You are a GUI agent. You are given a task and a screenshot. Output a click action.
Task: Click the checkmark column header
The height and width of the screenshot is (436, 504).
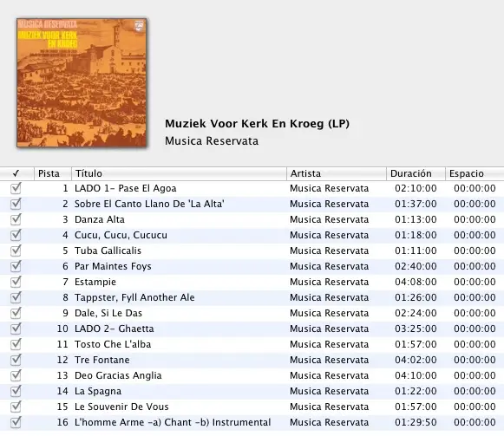tap(16, 173)
